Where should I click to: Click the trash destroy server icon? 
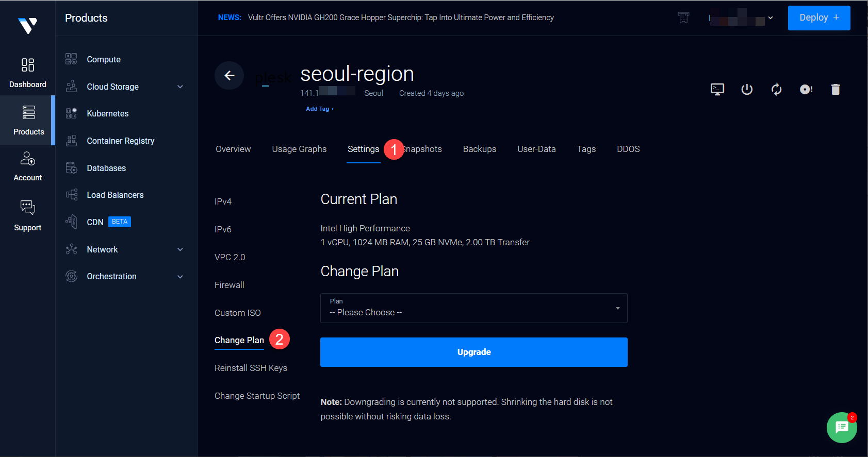coord(836,90)
